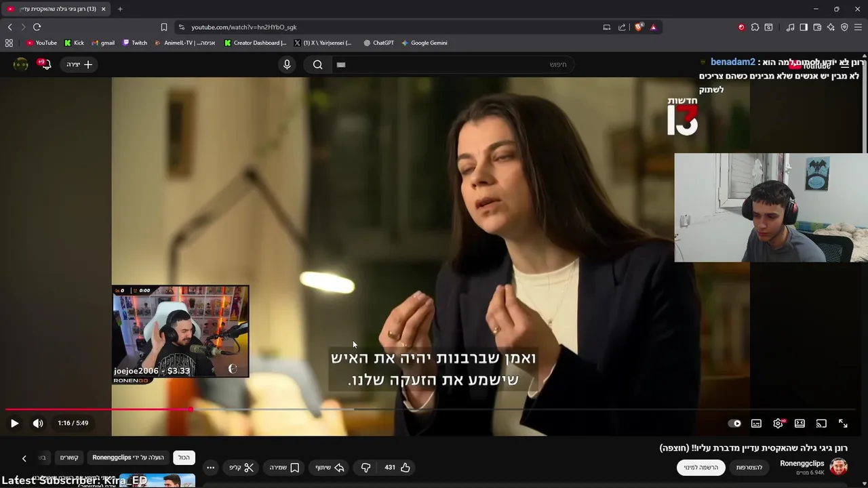Open playlist music note icon

tap(790, 27)
